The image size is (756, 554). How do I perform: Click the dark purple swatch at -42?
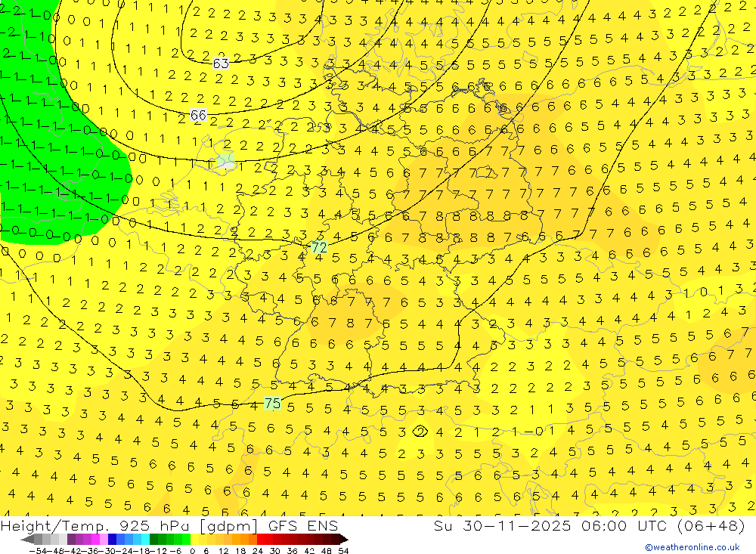pyautogui.click(x=71, y=539)
